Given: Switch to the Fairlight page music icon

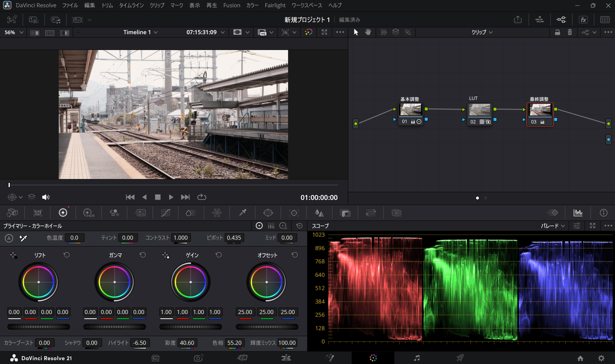Looking at the screenshot, I should tap(417, 358).
